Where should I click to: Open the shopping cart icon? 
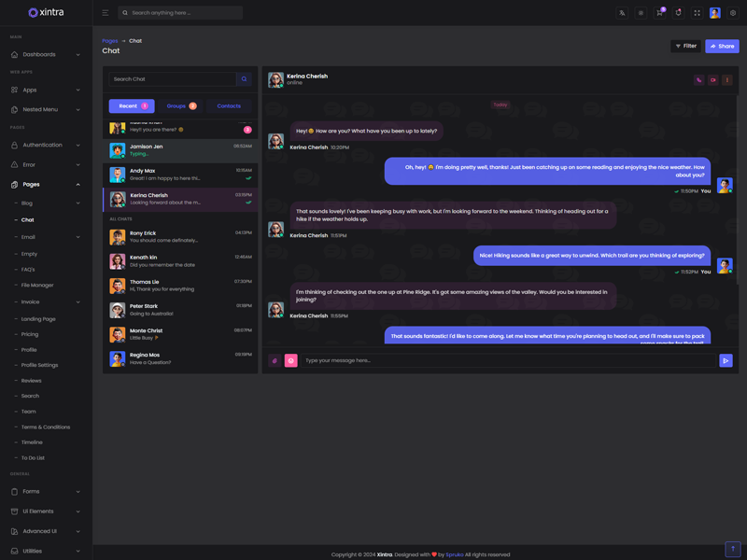(659, 13)
